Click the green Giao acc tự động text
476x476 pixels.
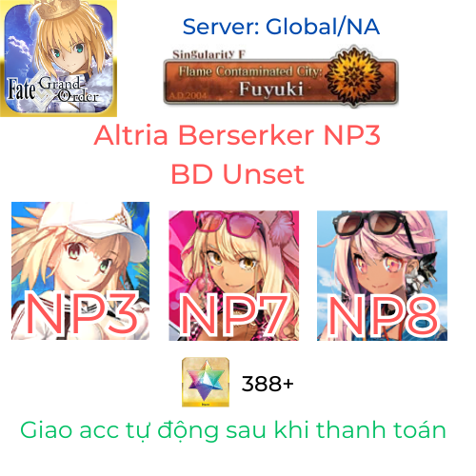[233, 430]
